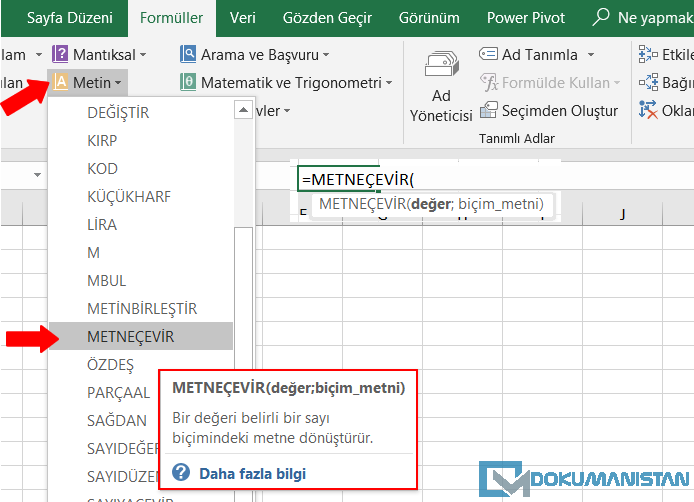Choose the METNEÇEVİR function
Viewport: 694px width, 502px height.
(x=141, y=336)
